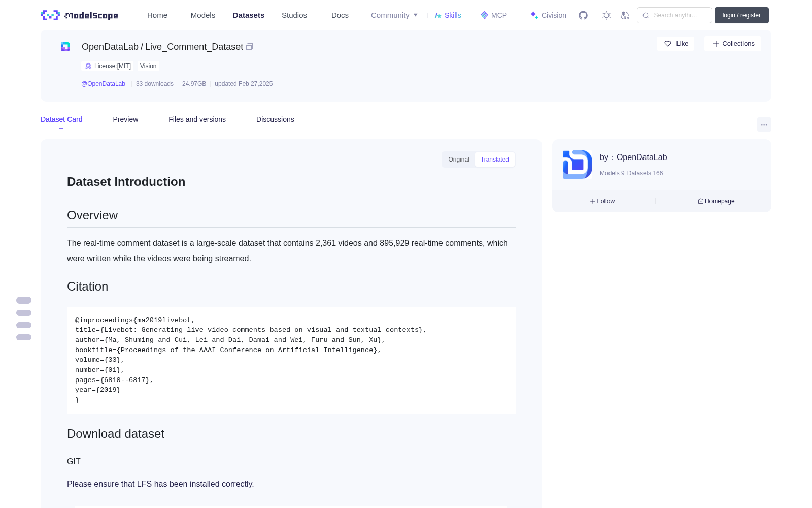Image resolution: width=812 pixels, height=508 pixels.
Task: Open Datasets in navigation
Action: [x=249, y=15]
